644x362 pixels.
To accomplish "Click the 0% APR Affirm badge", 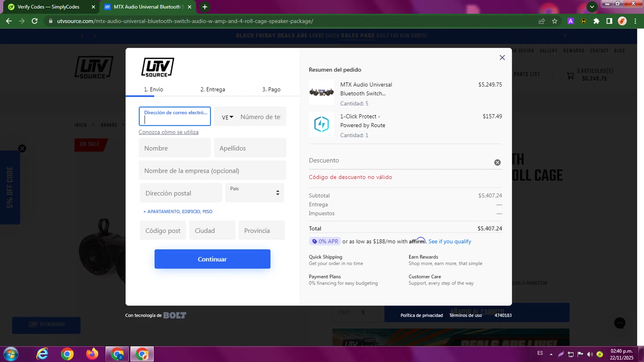I will pos(325,241).
